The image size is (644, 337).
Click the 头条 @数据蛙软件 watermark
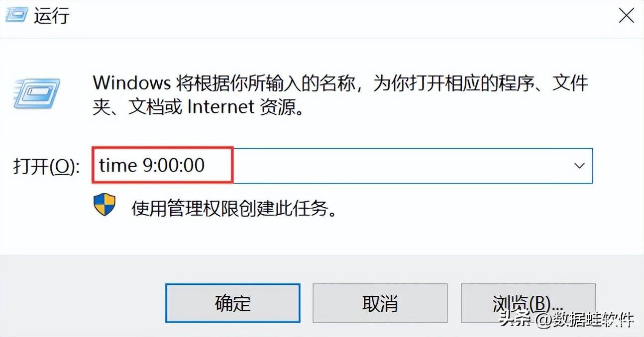pos(566,319)
